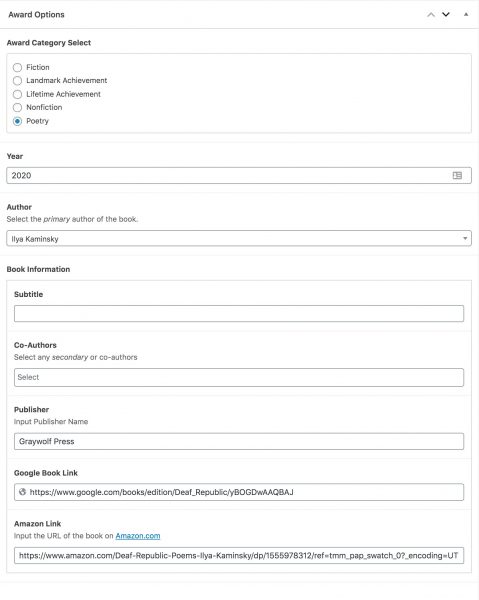Click the Award Options panel title
The width and height of the screenshot is (479, 600).
36,15
